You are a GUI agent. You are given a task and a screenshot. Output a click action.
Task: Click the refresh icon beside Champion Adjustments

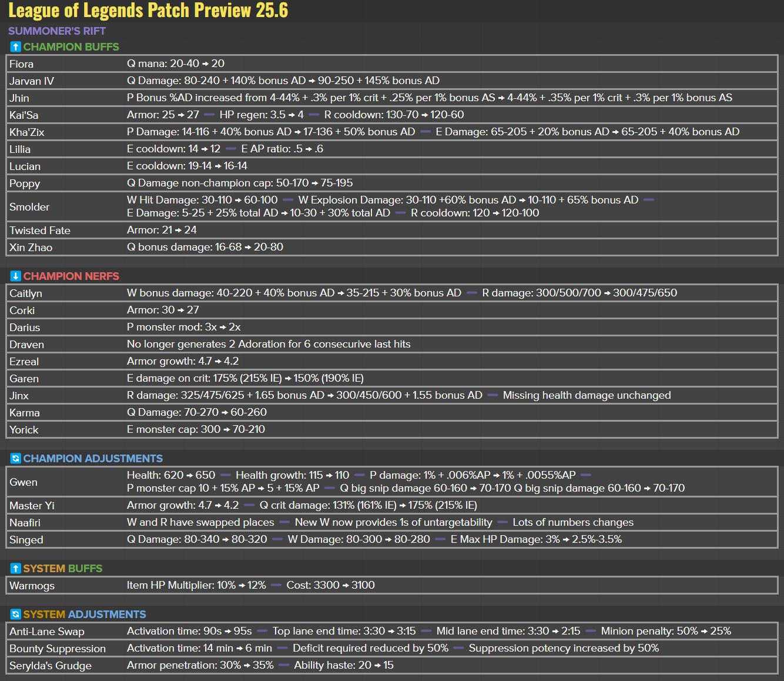(16, 459)
